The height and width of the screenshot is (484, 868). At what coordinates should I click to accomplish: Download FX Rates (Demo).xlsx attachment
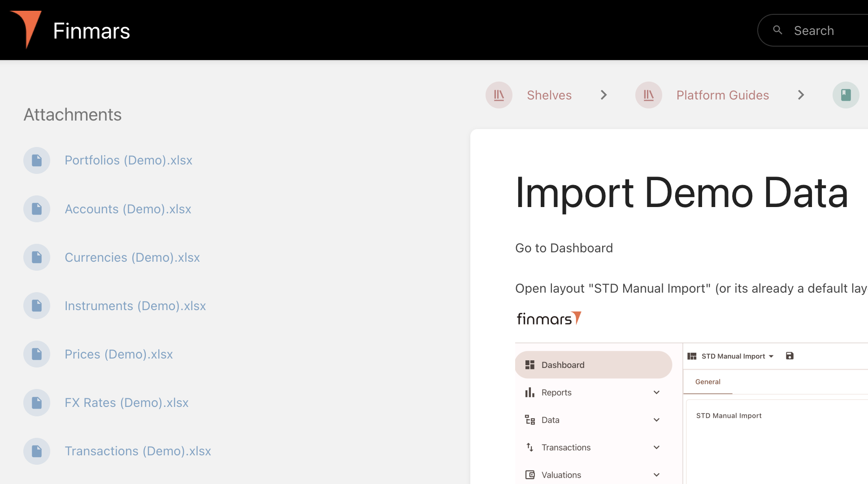coord(126,402)
